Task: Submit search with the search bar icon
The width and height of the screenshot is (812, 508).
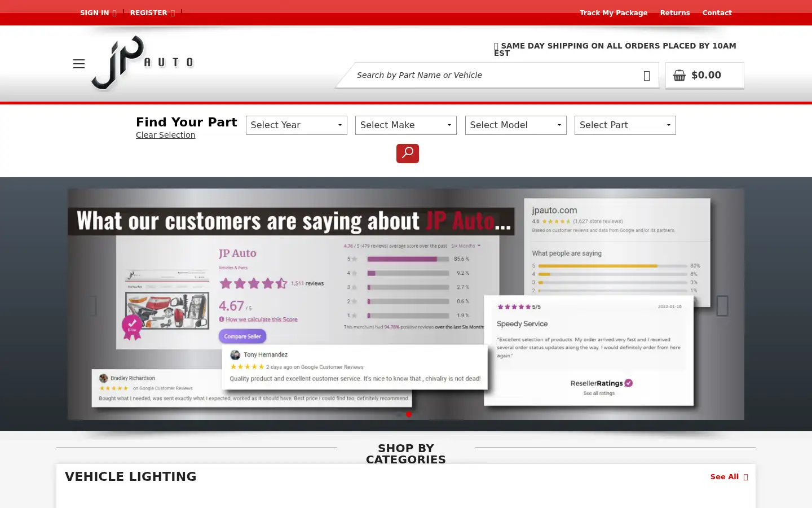Action: [x=647, y=76]
